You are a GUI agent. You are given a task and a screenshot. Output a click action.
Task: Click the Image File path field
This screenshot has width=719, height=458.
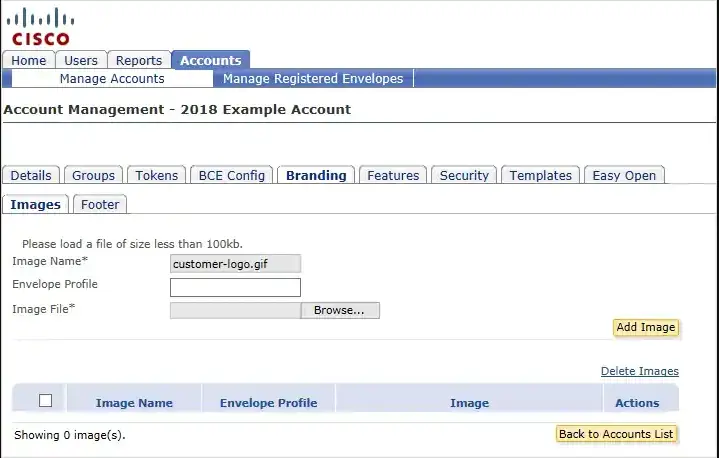click(235, 310)
